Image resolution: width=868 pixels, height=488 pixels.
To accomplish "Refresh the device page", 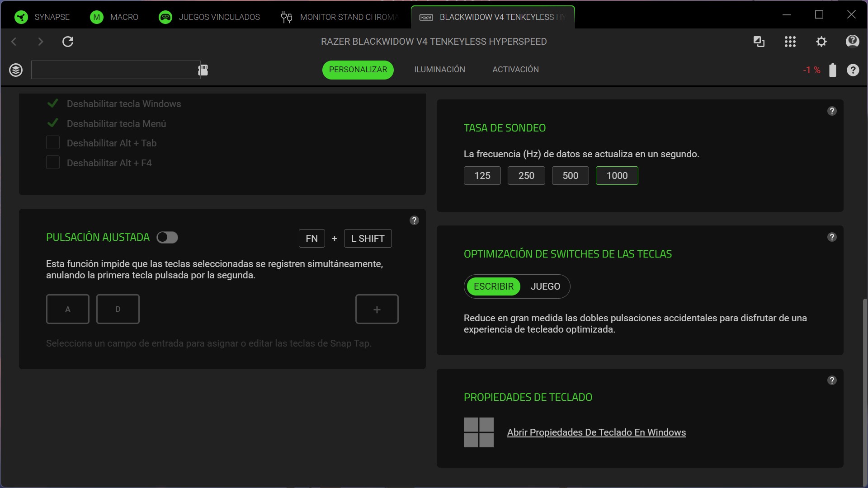I will click(68, 42).
